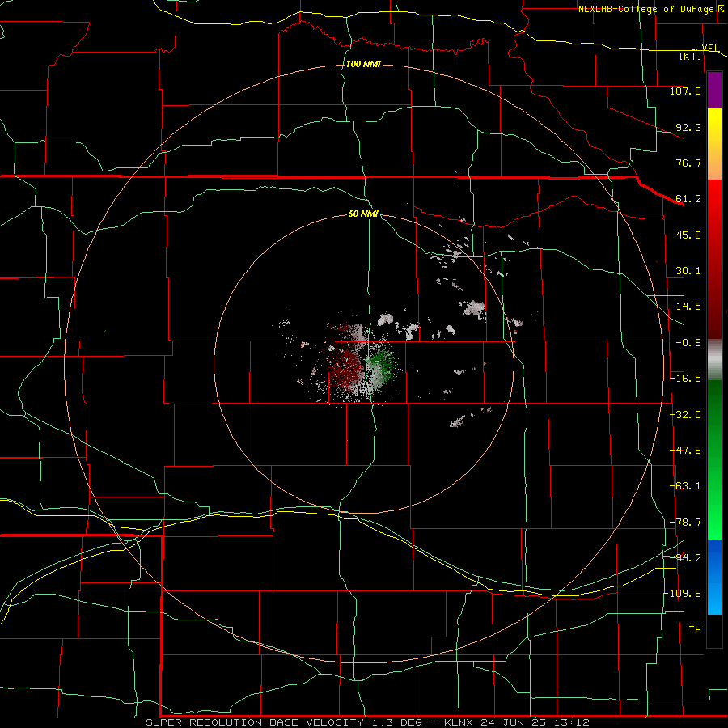Select the -47.6 velocity scale label
728x728 pixels.
coord(685,451)
